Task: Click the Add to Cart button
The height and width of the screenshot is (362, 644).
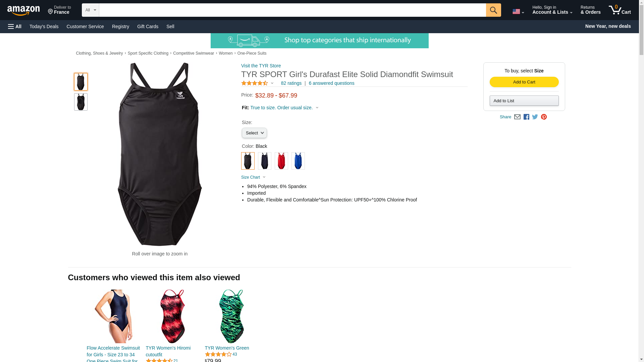Action: (524, 82)
